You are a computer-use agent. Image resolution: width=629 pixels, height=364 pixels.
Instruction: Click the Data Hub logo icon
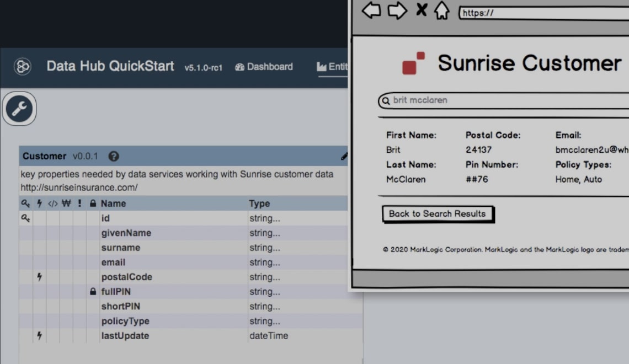click(23, 66)
